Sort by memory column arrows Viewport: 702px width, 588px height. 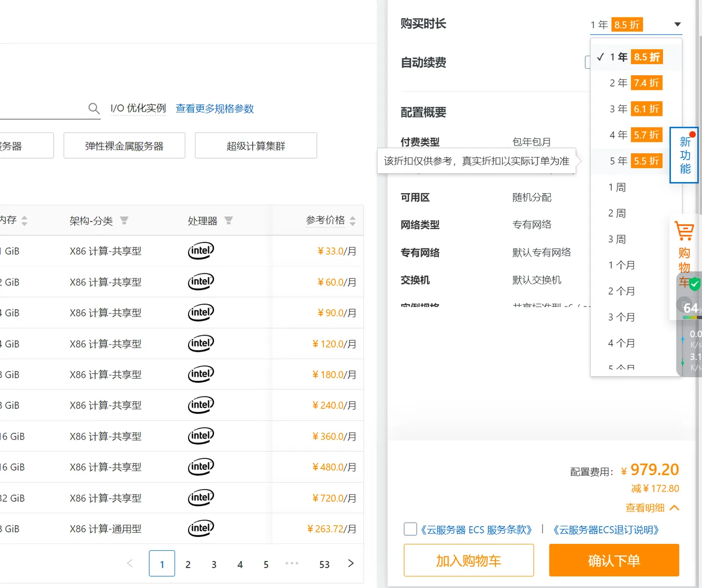point(25,220)
